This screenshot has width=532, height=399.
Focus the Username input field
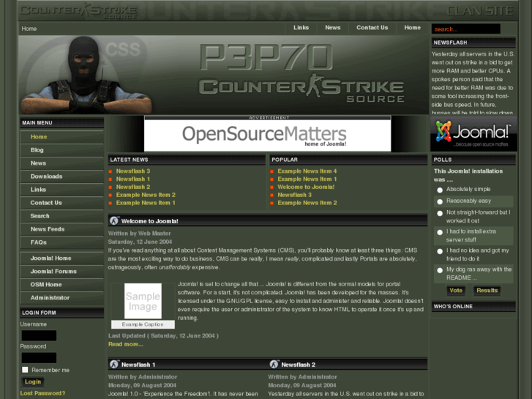pos(39,335)
